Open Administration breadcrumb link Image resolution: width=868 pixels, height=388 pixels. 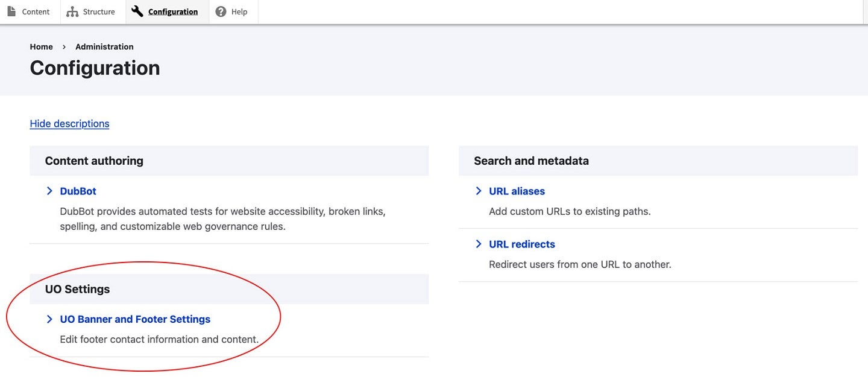coord(104,46)
